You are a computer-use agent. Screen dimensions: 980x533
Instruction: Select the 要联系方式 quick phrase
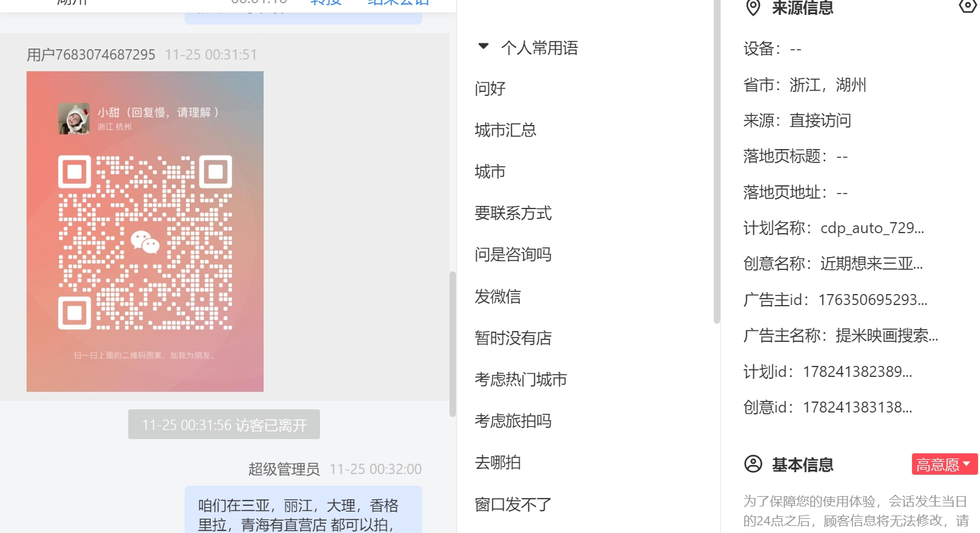513,213
